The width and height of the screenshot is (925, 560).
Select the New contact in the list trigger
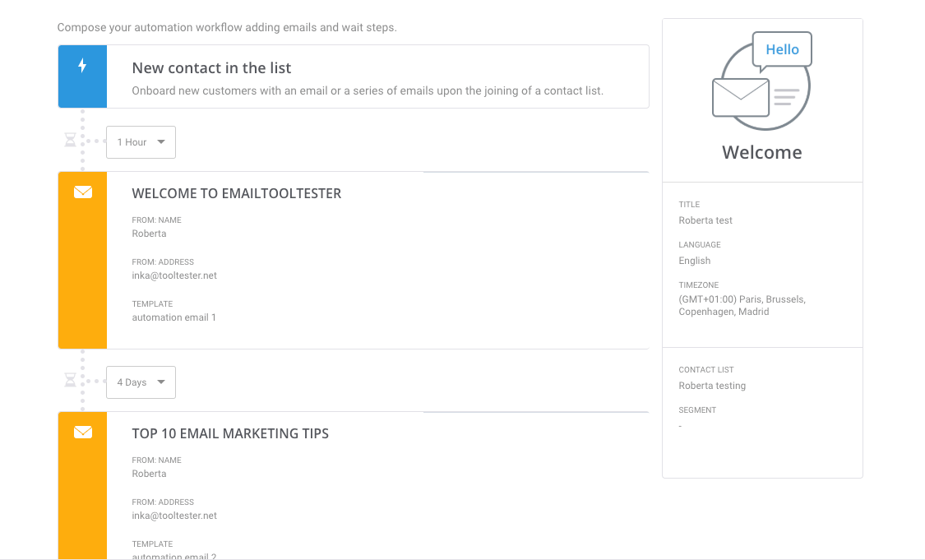click(x=354, y=76)
